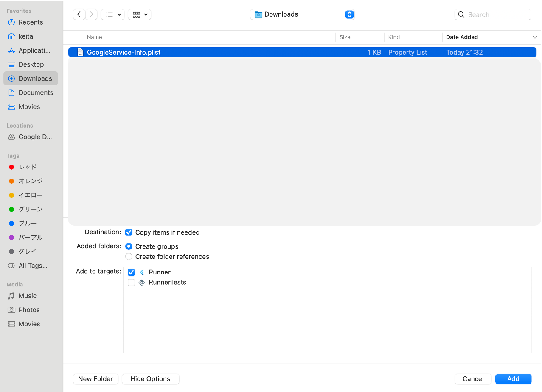Disable the Copy items if needed checkbox
Image resolution: width=542 pixels, height=392 pixels.
(129, 232)
